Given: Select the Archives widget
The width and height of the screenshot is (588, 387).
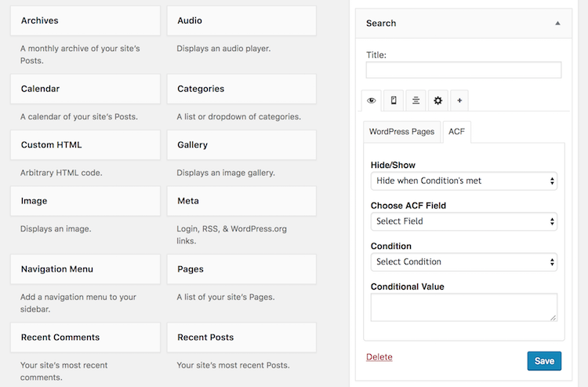Looking at the screenshot, I should [85, 20].
